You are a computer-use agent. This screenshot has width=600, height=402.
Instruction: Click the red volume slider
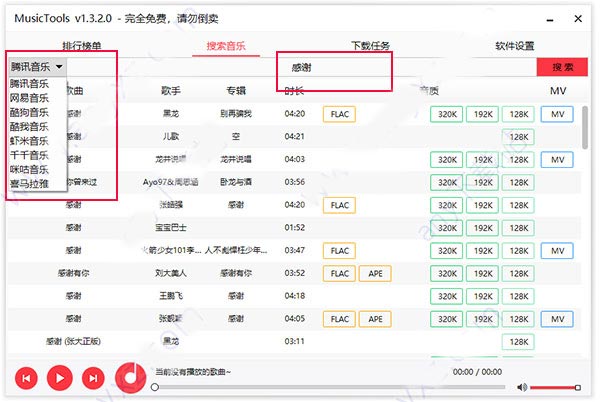pyautogui.click(x=555, y=387)
